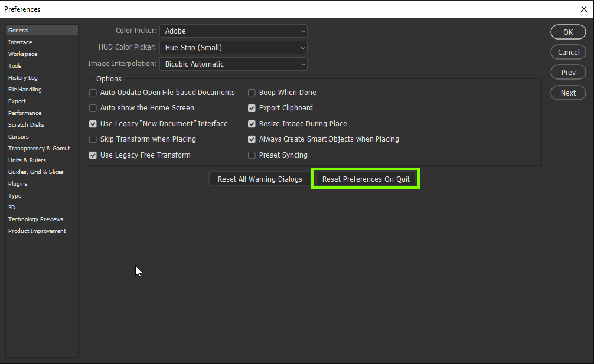Click Reset All Warning Dialogs

point(259,179)
